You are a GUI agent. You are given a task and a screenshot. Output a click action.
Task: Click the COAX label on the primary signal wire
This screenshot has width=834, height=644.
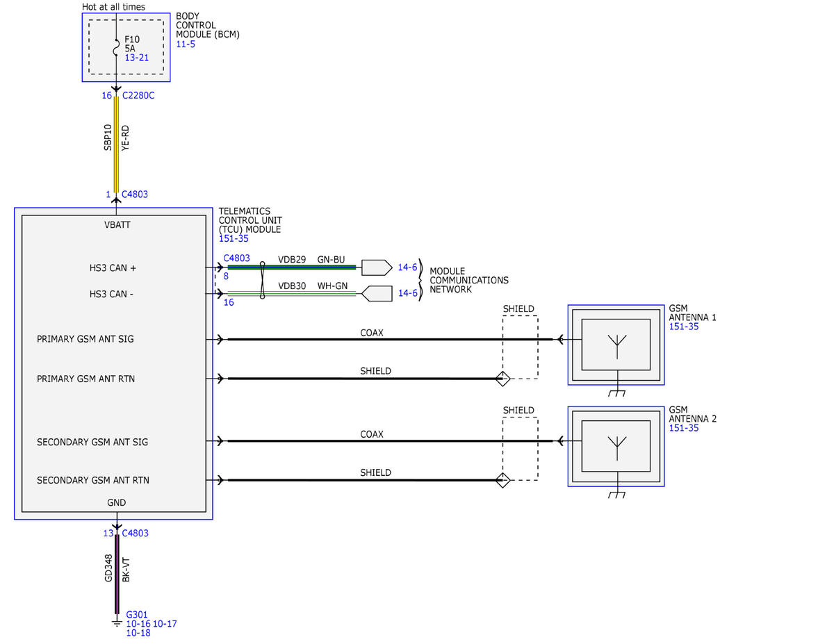pos(372,333)
